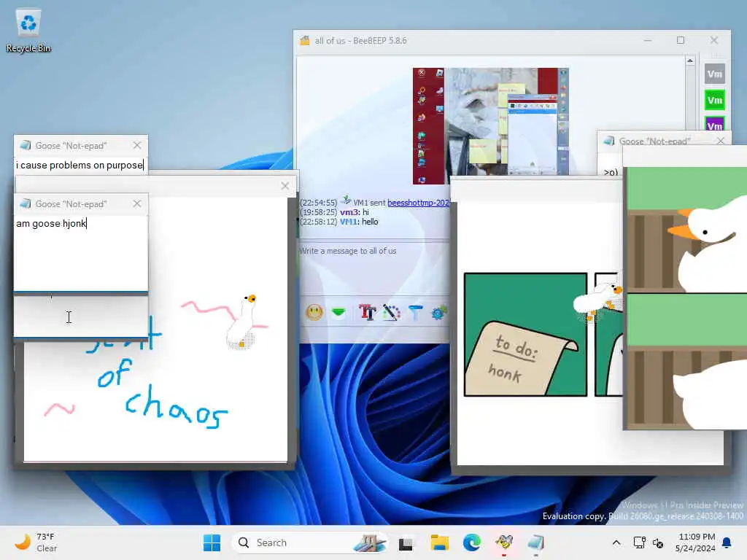Open the emoticon picker in BeeBEEP
Screen dimensions: 747x560
coord(314,312)
